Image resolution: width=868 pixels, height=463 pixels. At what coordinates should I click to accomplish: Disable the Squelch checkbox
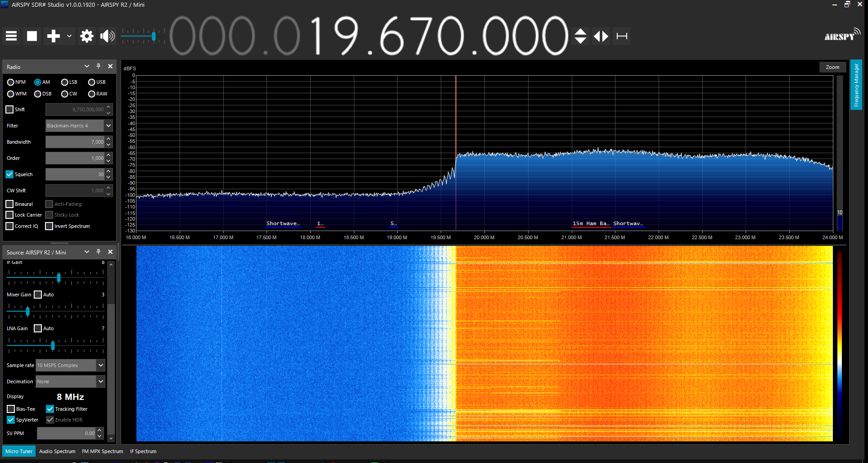pos(9,174)
